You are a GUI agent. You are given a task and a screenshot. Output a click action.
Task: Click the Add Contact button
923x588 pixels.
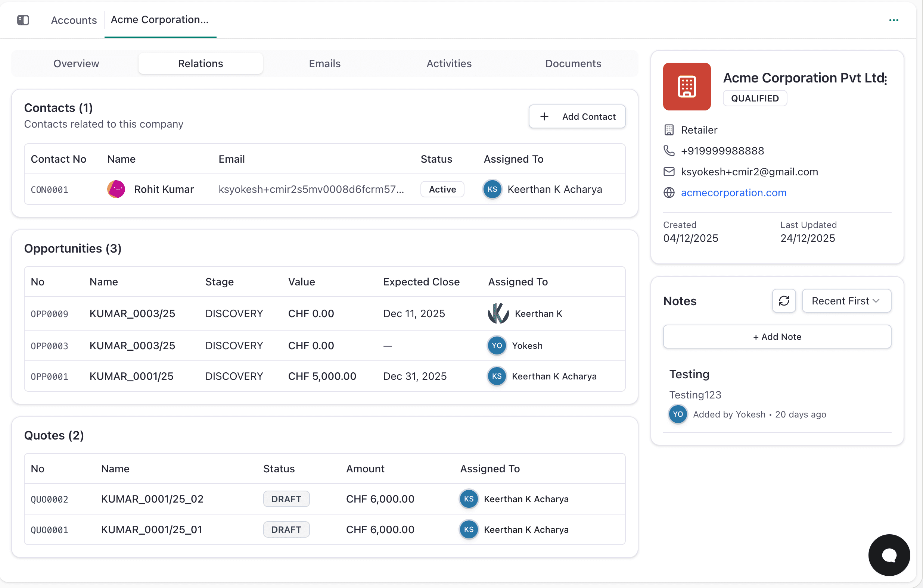577,116
